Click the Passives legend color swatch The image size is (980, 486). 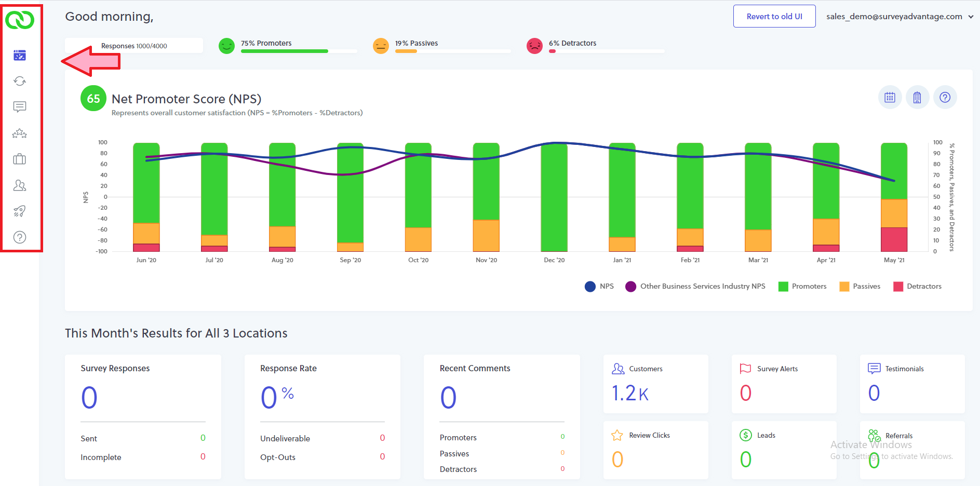[x=844, y=287]
